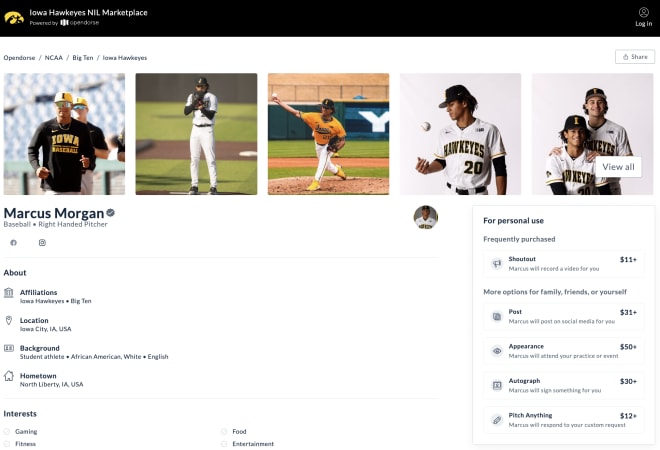Click 'Baseball • Right Handed Pitcher' subtitle
Image resolution: width=660 pixels, height=450 pixels.
pos(56,224)
